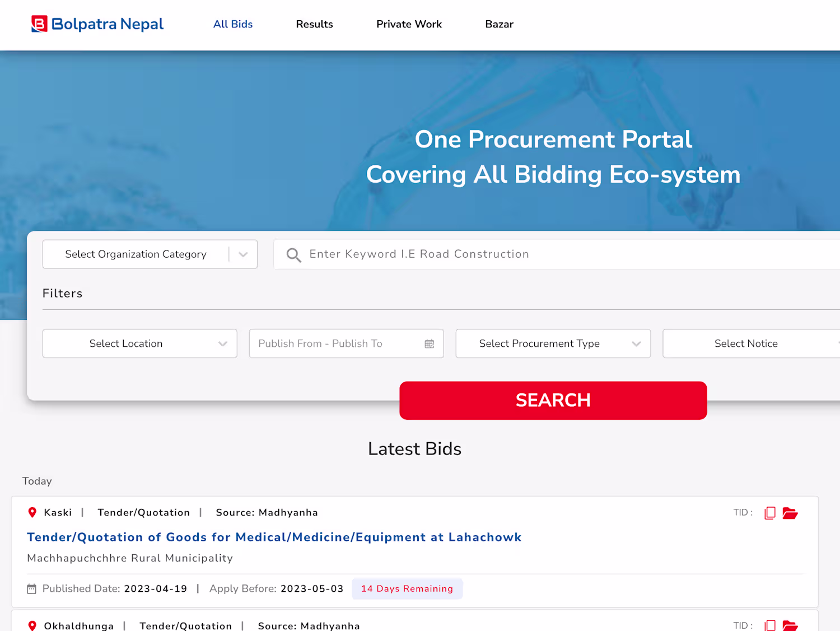Click the search magnifier icon in keyword field

[x=294, y=255]
